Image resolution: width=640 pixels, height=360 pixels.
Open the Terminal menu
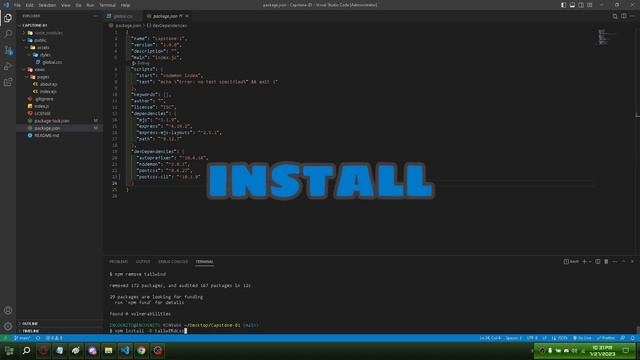click(x=107, y=5)
